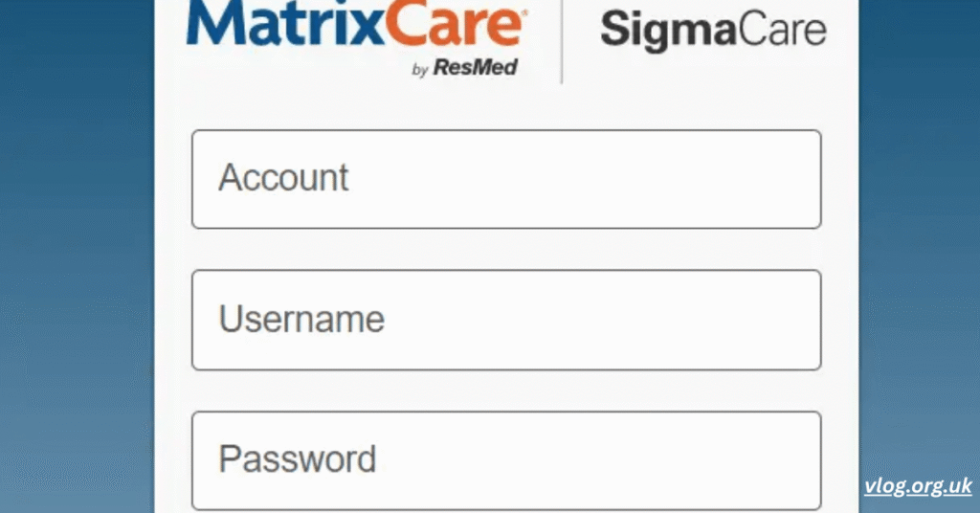Click the empty right end of Username field
Image resolution: width=980 pixels, height=513 pixels.
[x=750, y=320]
